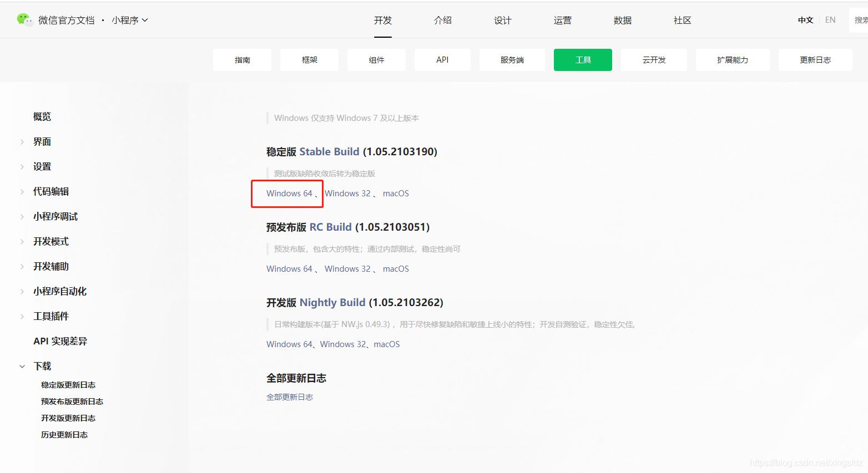Click the WeChat logo icon
868x473 pixels.
(24, 20)
